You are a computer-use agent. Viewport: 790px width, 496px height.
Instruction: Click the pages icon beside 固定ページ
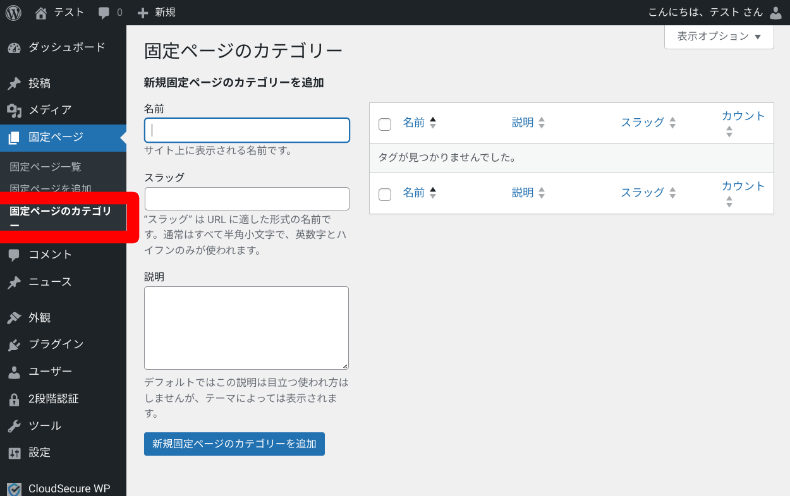coord(14,137)
